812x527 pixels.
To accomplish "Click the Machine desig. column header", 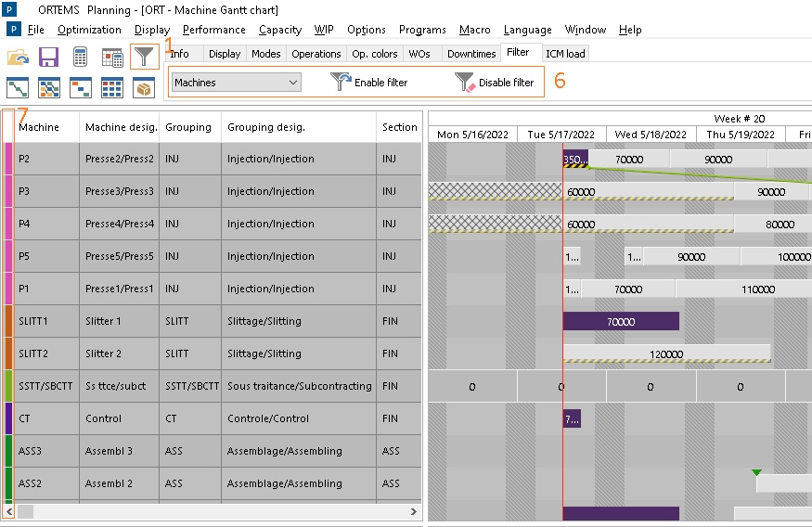I will pos(120,127).
